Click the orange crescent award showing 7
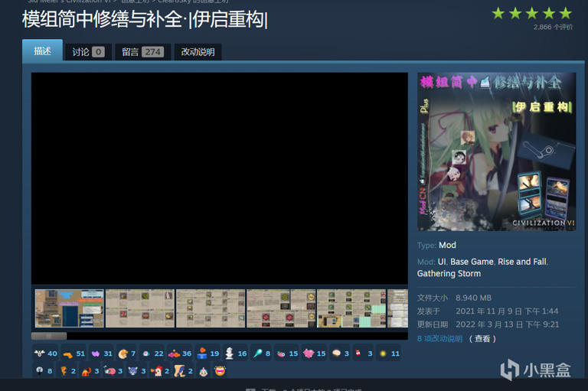This screenshot has width=588, height=391. (127, 354)
